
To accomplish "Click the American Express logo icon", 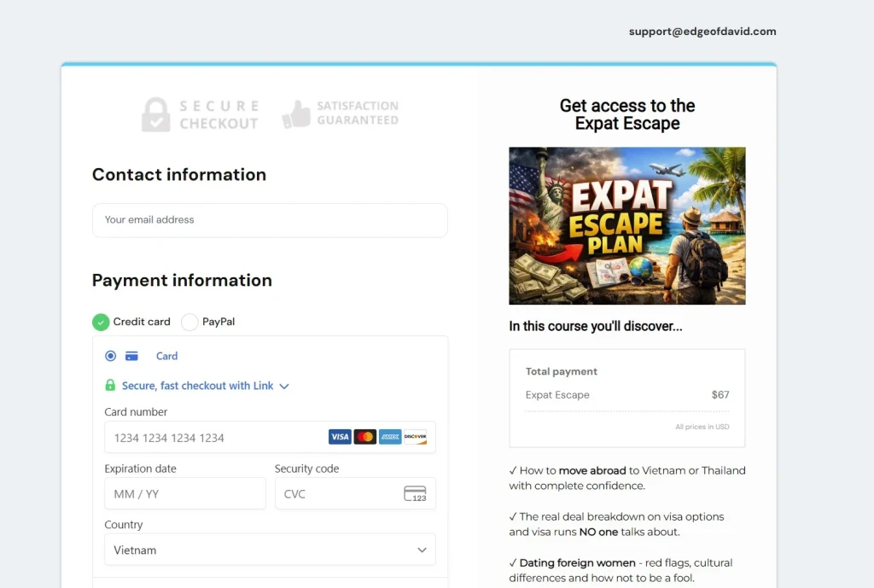I will 390,437.
